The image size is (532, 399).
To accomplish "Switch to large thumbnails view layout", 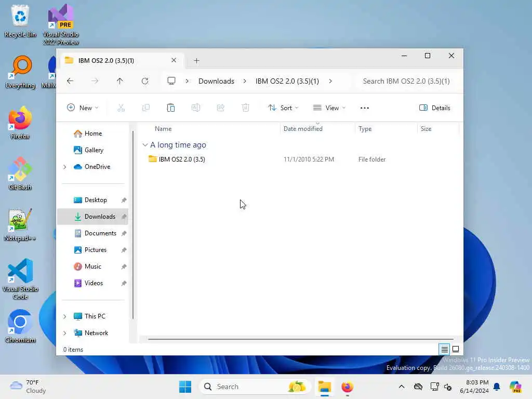I will [x=456, y=349].
